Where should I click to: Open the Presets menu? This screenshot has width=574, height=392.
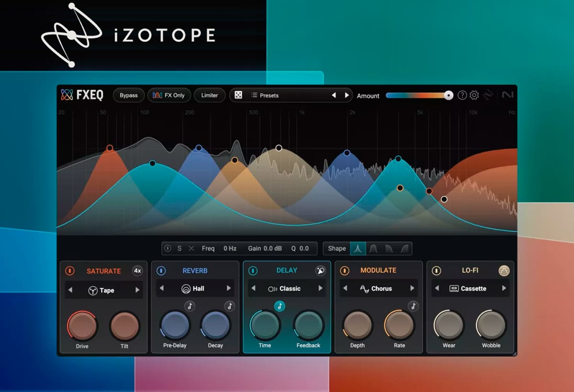(x=269, y=96)
